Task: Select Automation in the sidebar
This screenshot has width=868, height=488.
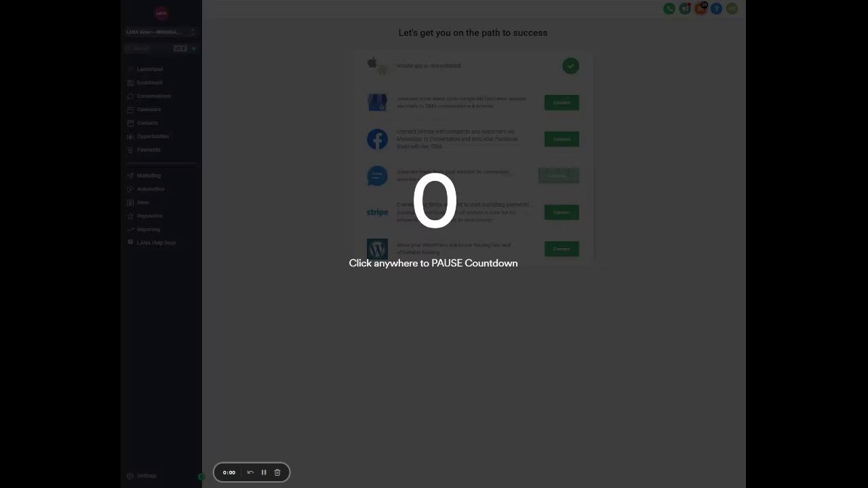Action: pyautogui.click(x=151, y=189)
